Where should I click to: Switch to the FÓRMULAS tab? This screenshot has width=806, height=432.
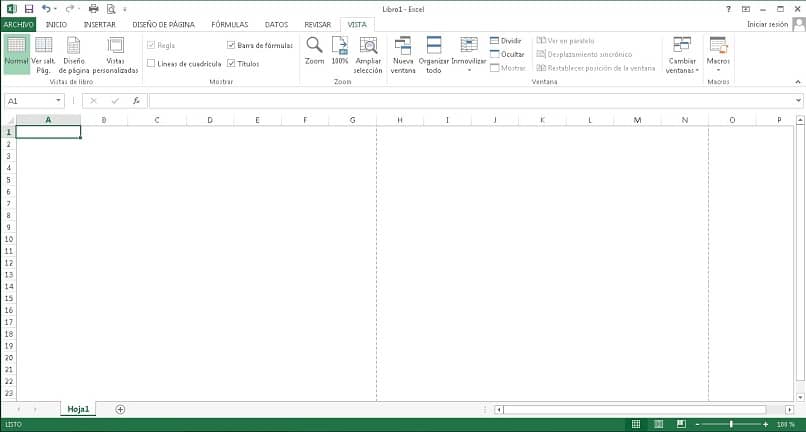click(x=230, y=24)
